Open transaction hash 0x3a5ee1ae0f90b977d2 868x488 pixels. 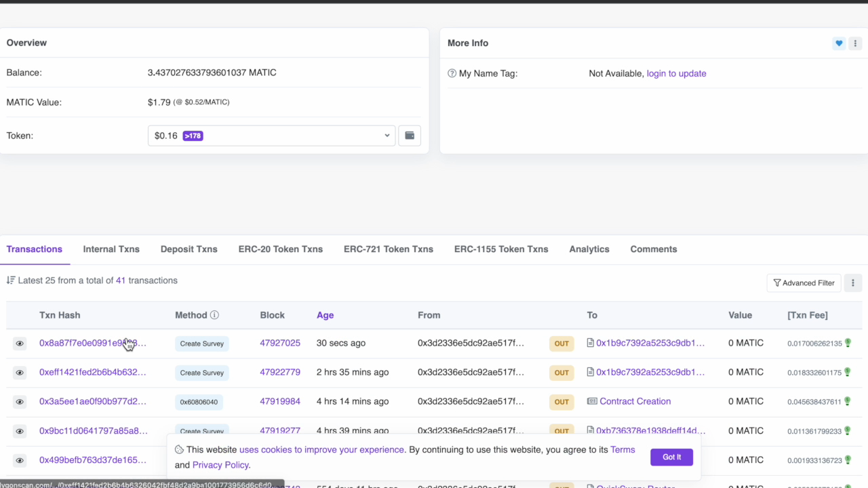[93, 401]
